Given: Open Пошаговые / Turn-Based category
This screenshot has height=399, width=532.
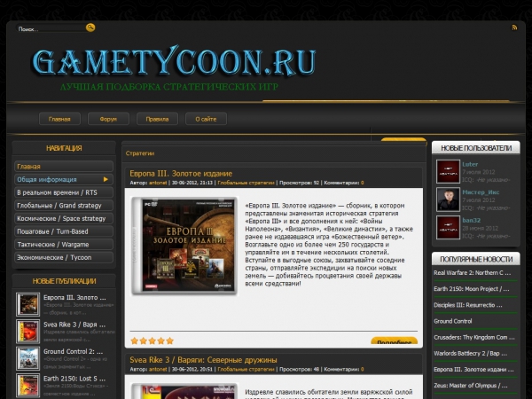Looking at the screenshot, I should coord(64,231).
